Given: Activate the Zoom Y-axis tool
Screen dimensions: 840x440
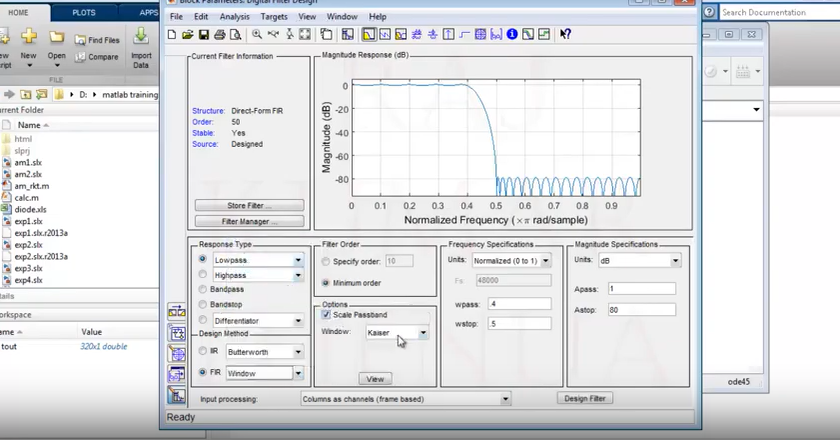Looking at the screenshot, I should click(289, 35).
